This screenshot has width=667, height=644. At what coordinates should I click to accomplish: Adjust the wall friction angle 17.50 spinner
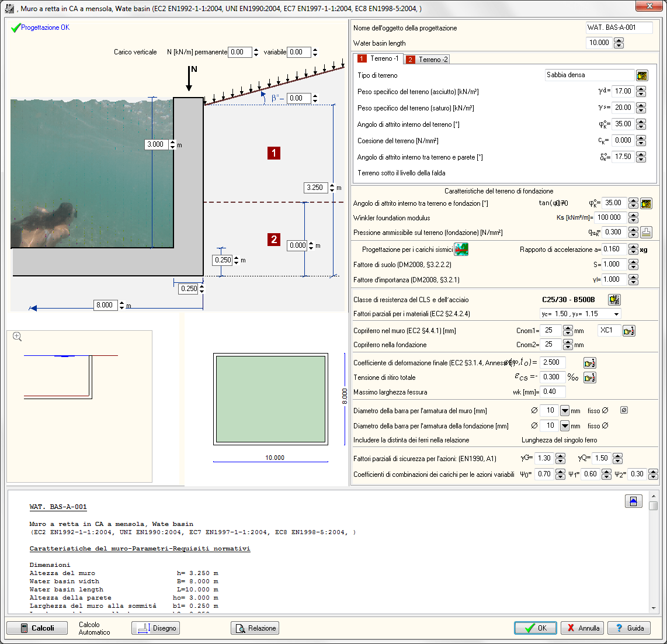tap(641, 157)
